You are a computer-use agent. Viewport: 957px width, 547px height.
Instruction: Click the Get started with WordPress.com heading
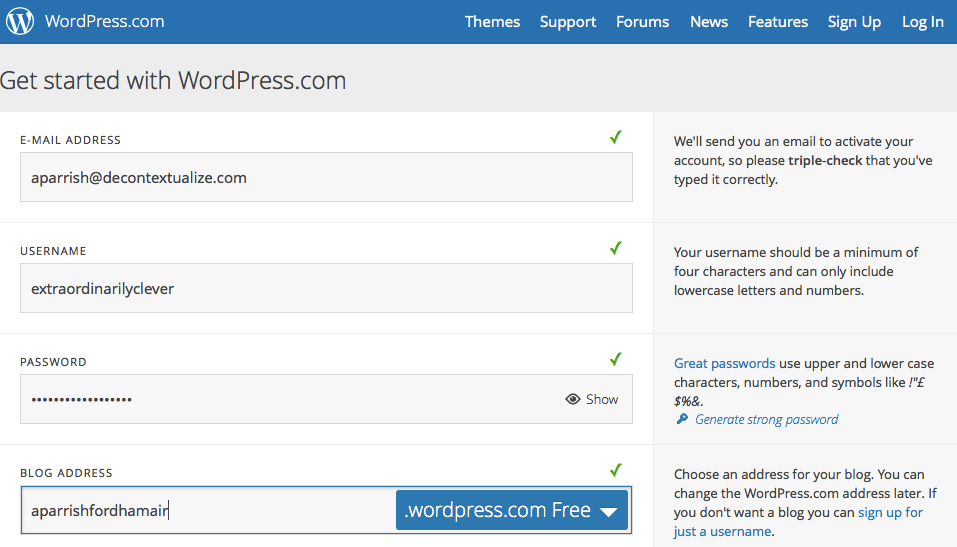(173, 81)
